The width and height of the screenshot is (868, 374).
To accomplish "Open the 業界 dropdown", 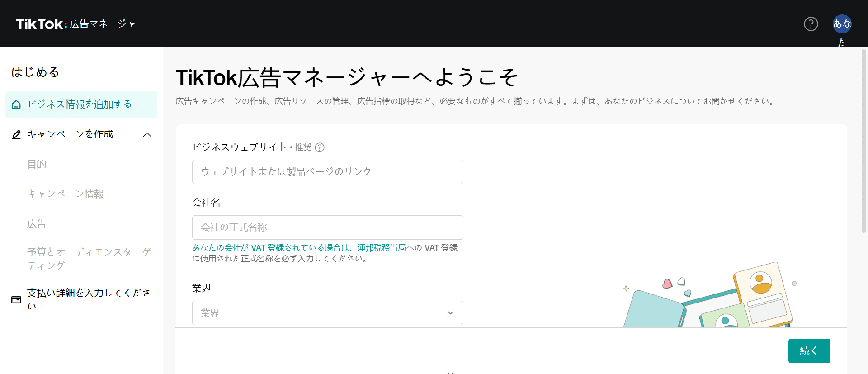I will point(328,313).
